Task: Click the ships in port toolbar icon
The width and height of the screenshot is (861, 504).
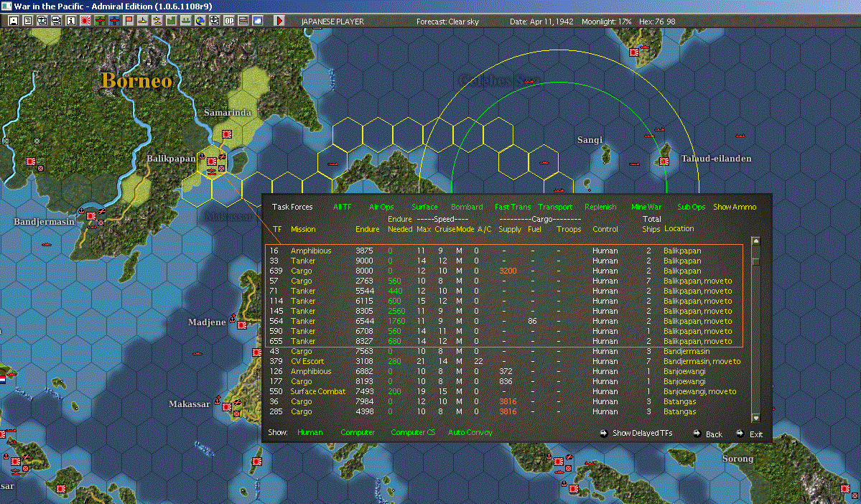Action: (185, 21)
